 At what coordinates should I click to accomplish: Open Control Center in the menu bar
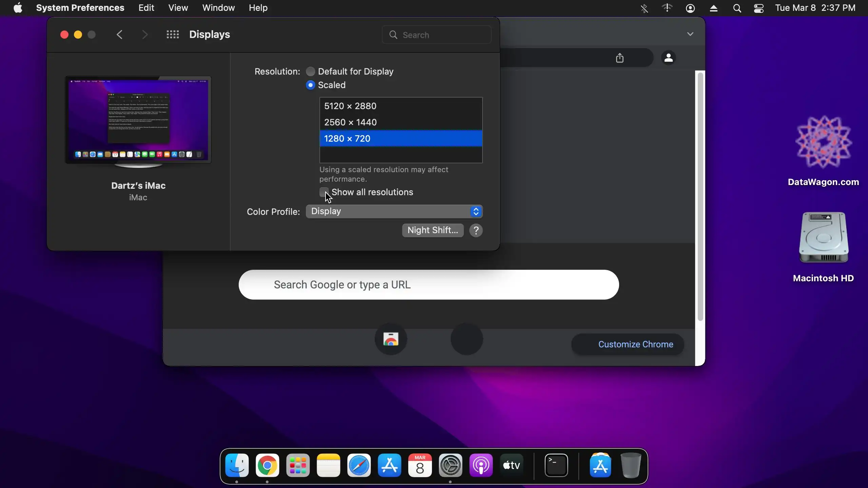pos(758,8)
